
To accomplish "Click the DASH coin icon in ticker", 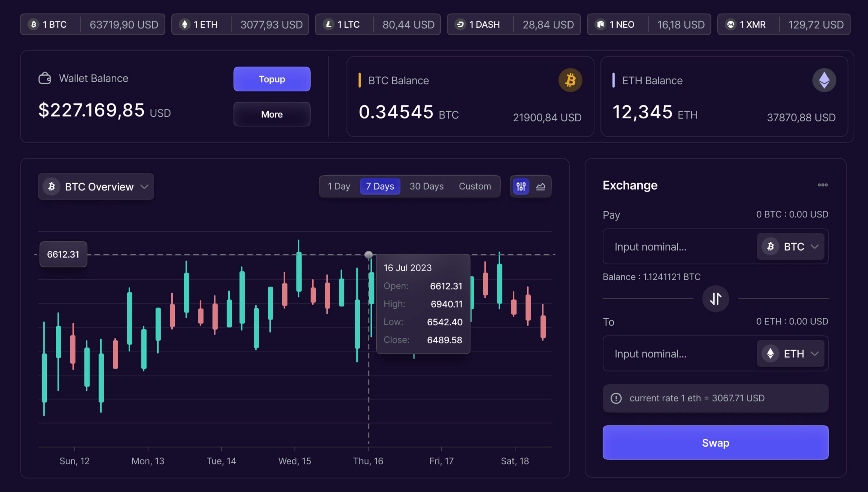I will coord(460,24).
